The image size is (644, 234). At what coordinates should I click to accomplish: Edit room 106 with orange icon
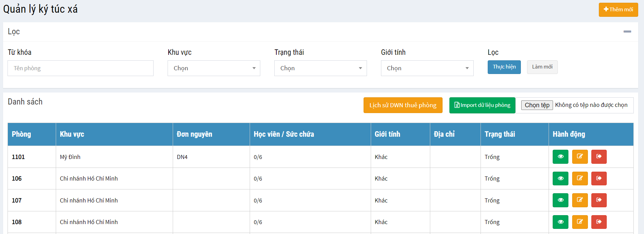point(580,178)
